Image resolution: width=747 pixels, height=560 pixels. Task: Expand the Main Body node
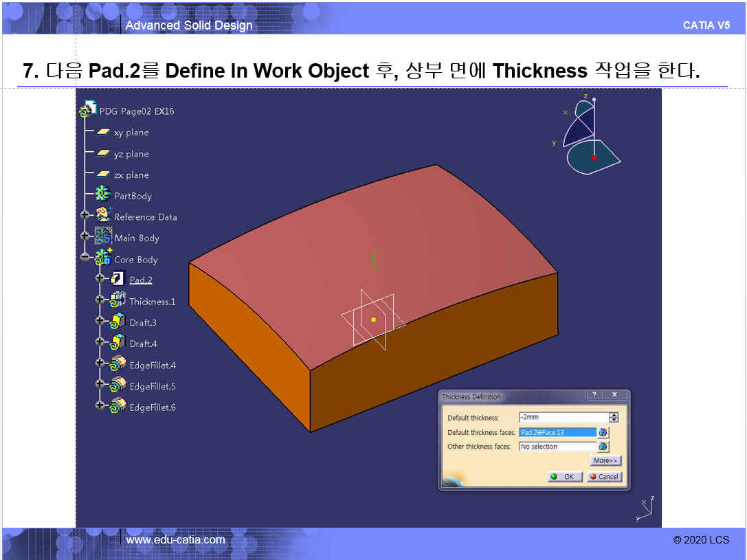(85, 237)
